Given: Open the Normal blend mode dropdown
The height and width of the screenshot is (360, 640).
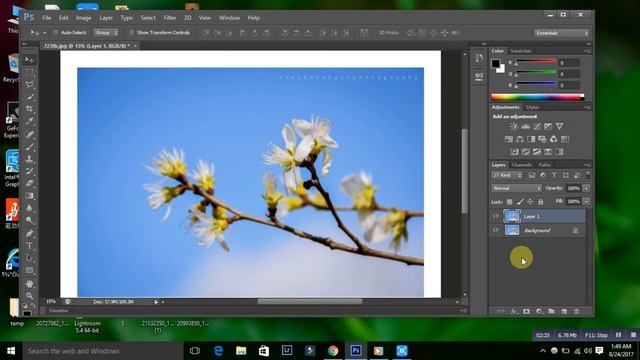Looking at the screenshot, I should click(x=516, y=188).
